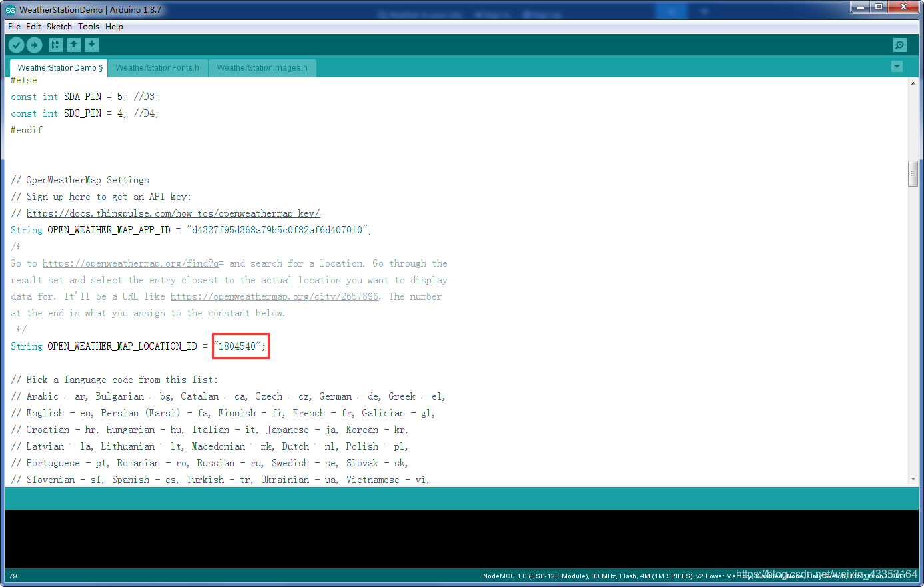Click the line starting "// Latvian - la"
Screen dimensions: 924x587
tap(210, 446)
